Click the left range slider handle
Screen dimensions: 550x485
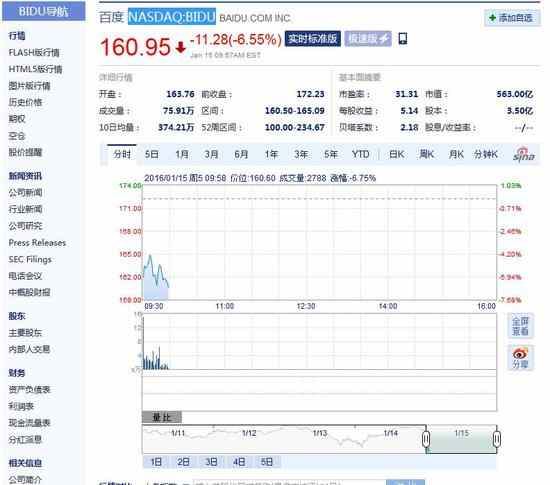tap(426, 439)
